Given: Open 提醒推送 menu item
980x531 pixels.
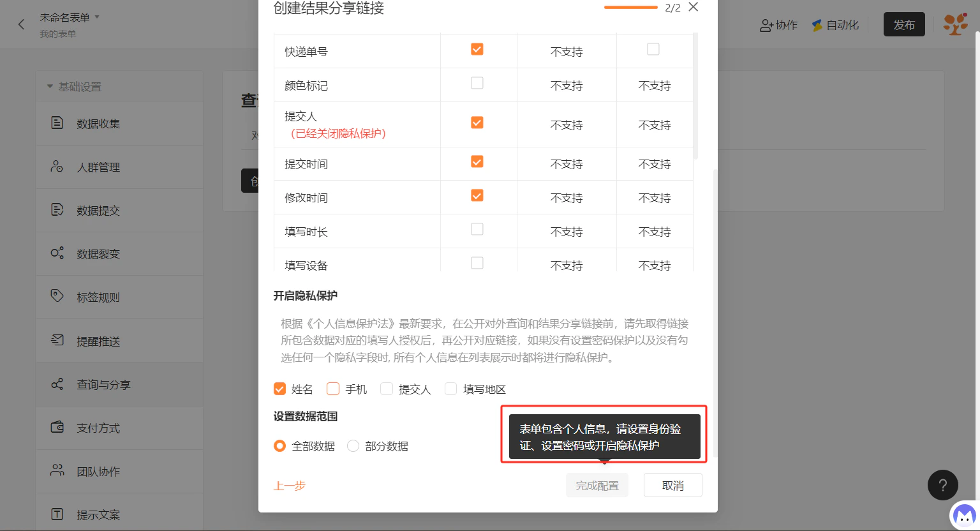Looking at the screenshot, I should coord(119,341).
